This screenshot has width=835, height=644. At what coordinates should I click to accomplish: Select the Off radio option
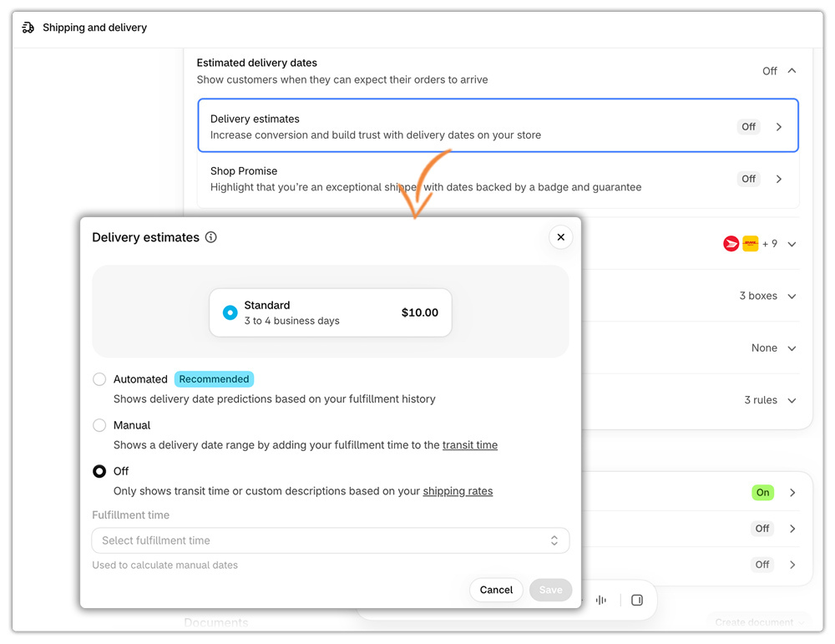[99, 471]
